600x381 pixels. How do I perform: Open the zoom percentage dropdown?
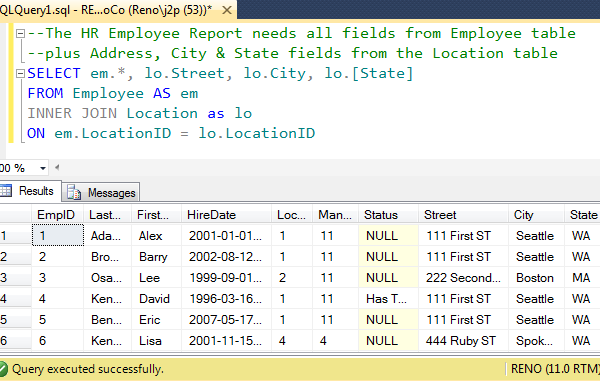(x=43, y=168)
